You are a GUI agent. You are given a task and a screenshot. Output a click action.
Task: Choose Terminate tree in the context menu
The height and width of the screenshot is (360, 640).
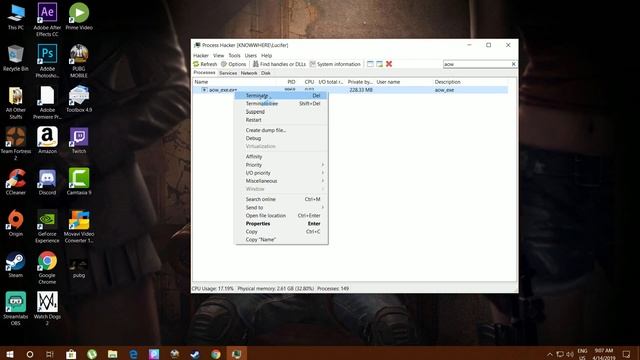click(x=281, y=104)
